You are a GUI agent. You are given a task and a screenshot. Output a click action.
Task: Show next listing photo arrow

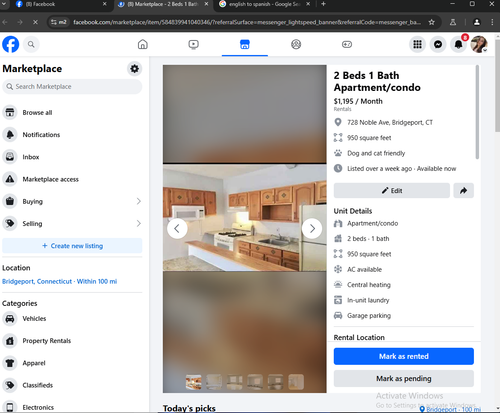tap(312, 229)
